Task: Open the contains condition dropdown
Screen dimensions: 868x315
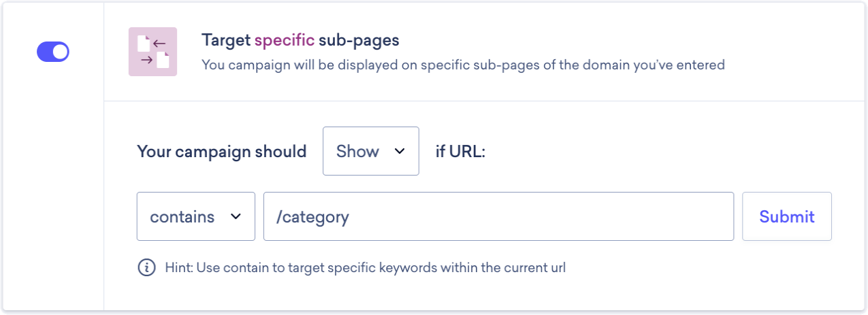Action: 196,216
